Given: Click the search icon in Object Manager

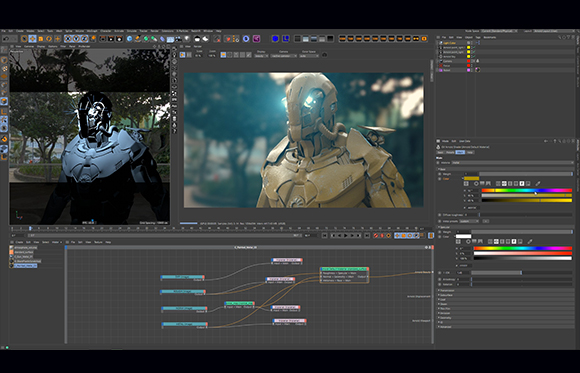Looking at the screenshot, I should (x=560, y=37).
